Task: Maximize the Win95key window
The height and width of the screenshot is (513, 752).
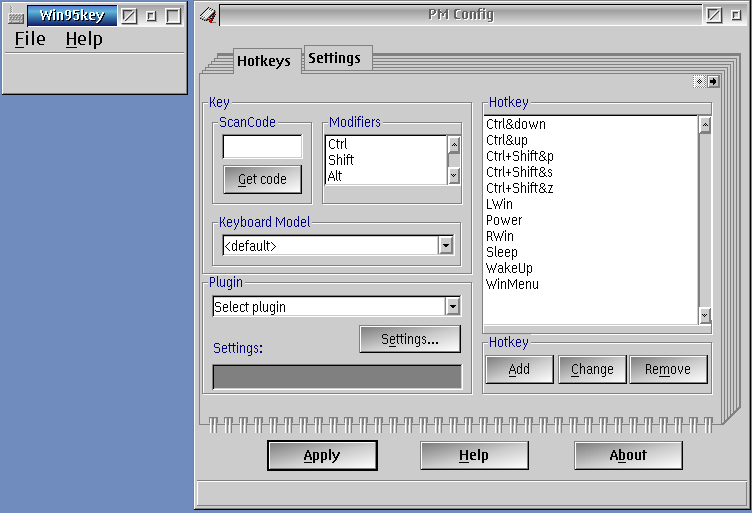Action: [x=173, y=16]
